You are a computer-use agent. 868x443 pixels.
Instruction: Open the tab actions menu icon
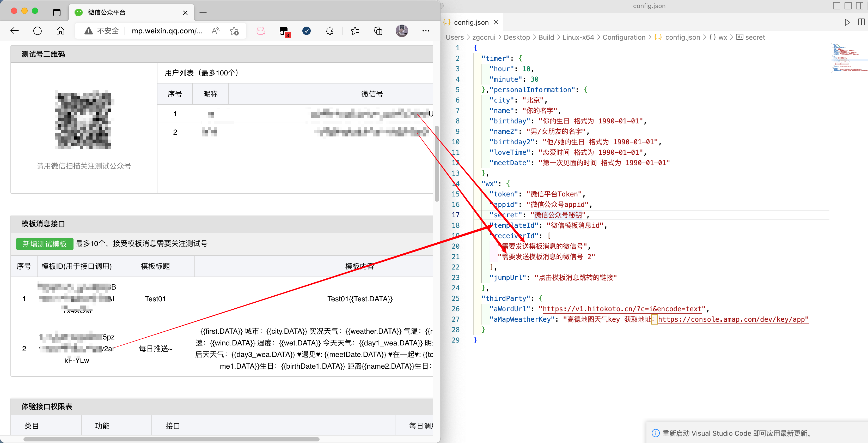pyautogui.click(x=57, y=13)
